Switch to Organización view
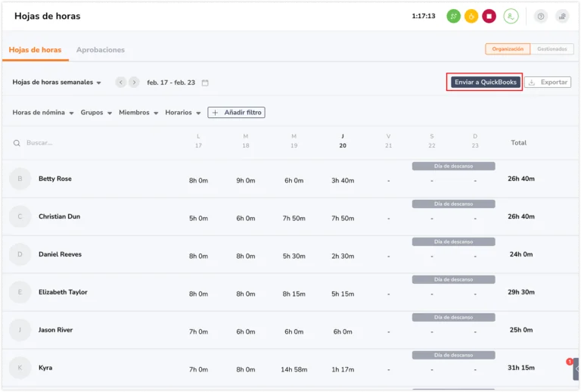The width and height of the screenshot is (581, 392). (x=508, y=49)
